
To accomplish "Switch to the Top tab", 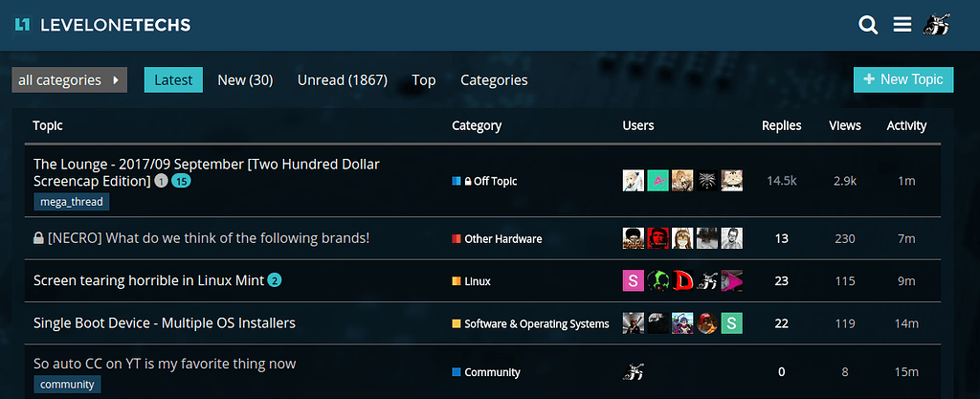I will coord(424,80).
